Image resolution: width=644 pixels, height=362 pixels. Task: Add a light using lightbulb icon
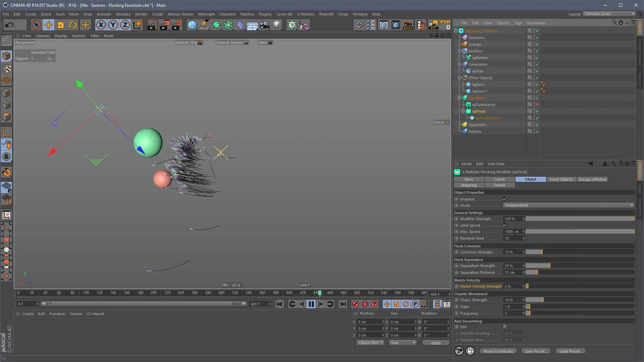[277, 25]
